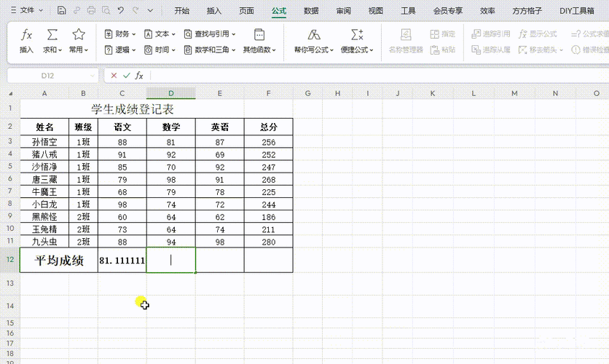Screen dimensions: 609x364
Task: Click the 平均成绩 cell
Action: click(x=59, y=260)
